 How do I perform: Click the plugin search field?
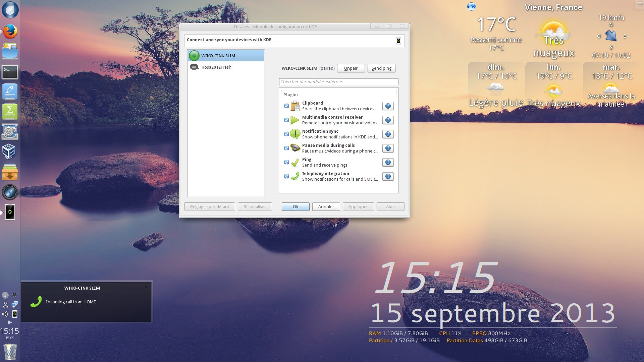point(338,81)
